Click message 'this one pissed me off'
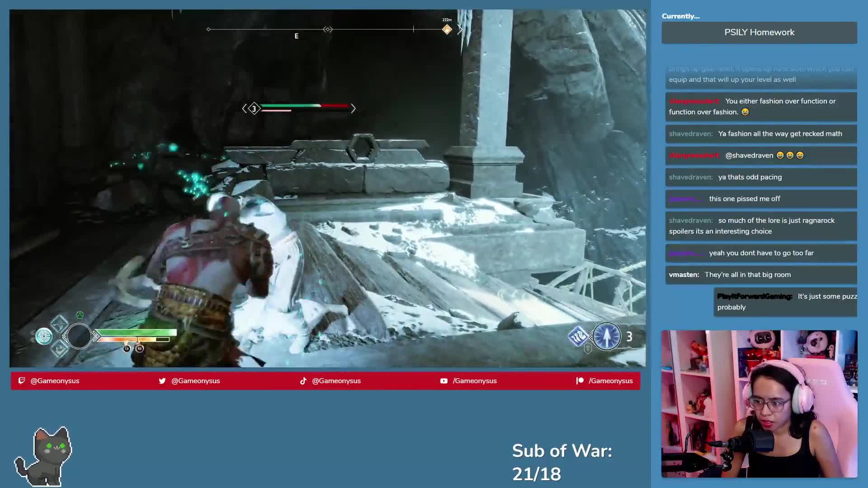 coord(761,199)
